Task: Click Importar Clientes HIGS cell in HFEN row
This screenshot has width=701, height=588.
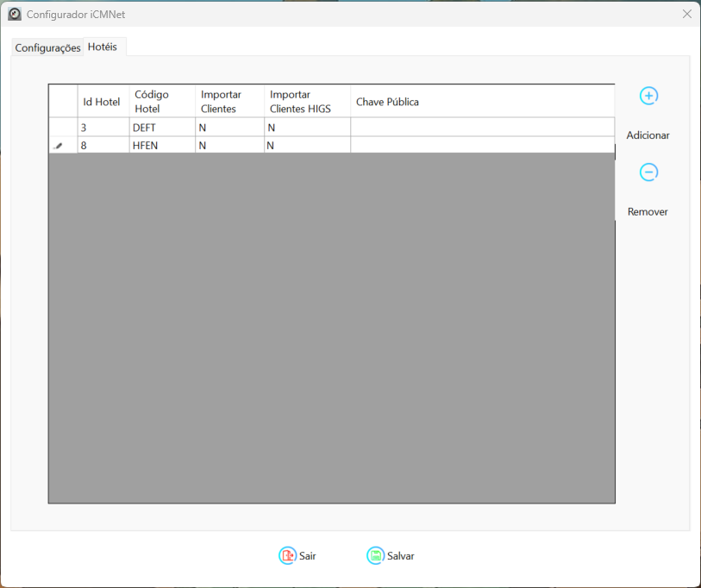Action: click(x=308, y=146)
